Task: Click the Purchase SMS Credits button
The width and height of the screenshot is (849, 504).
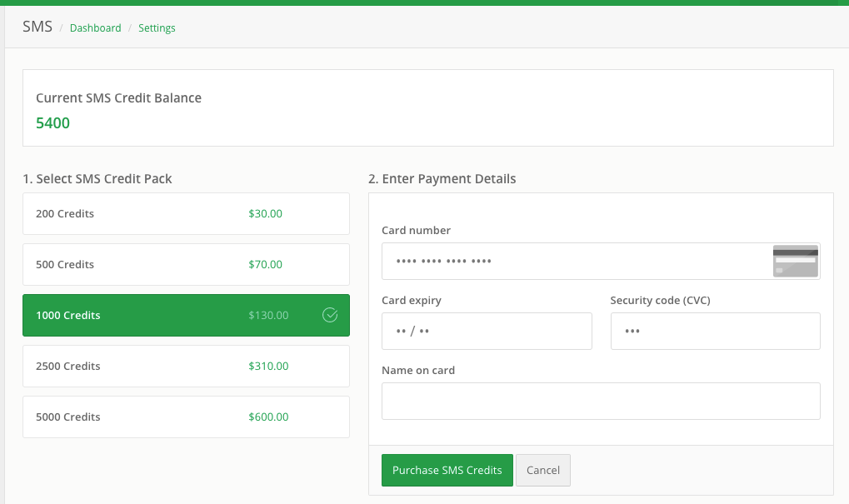Action: click(x=447, y=471)
